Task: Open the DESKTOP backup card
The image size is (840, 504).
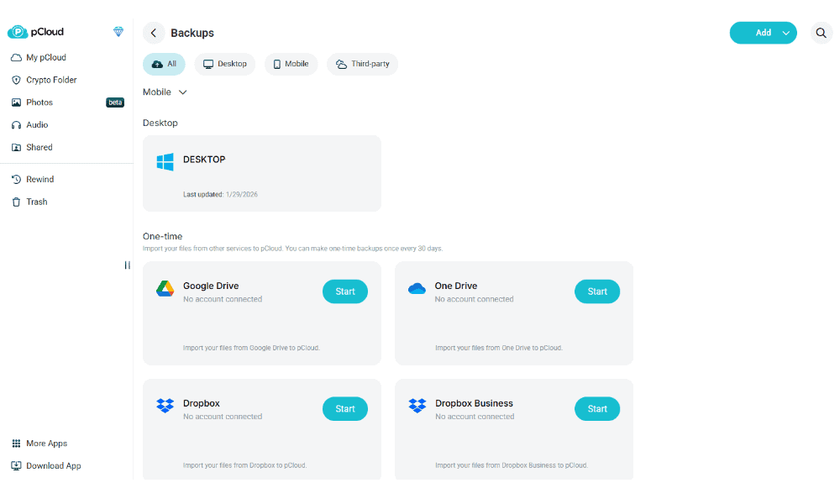Action: (x=261, y=173)
